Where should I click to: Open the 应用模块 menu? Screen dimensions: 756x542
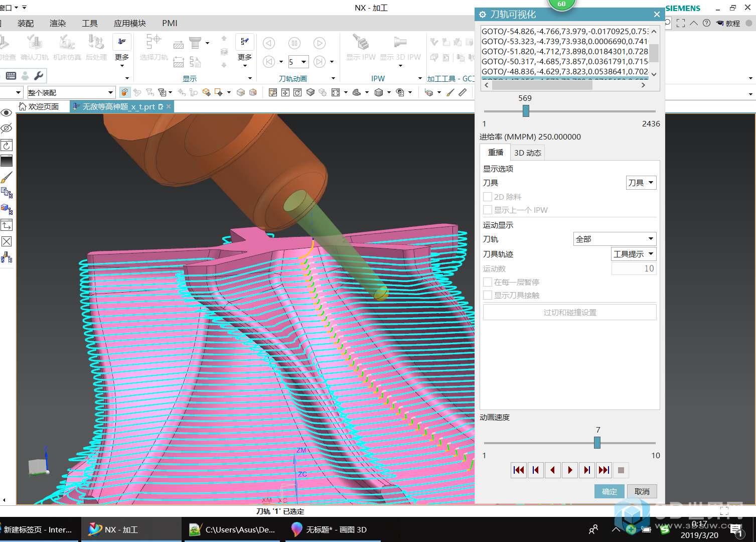tap(130, 23)
